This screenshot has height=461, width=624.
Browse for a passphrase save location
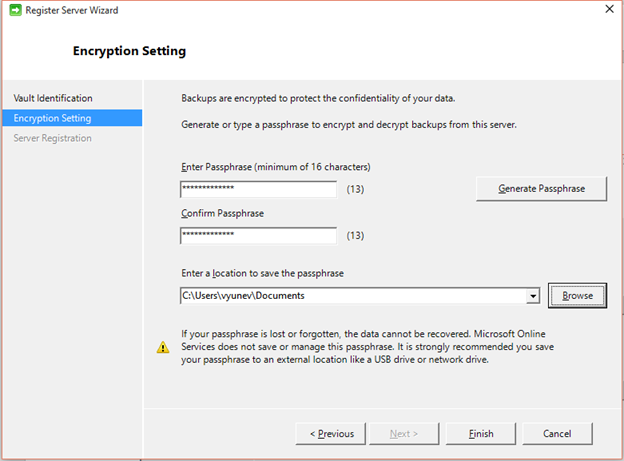point(577,295)
